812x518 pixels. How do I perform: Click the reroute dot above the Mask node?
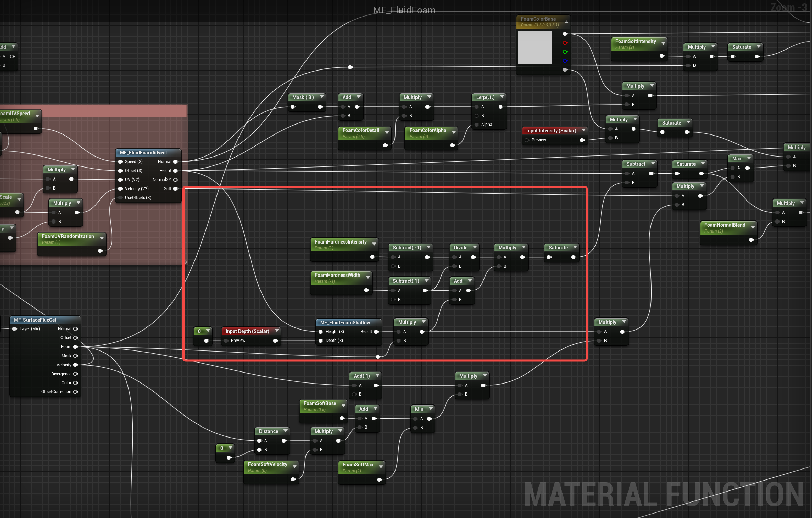[350, 67]
